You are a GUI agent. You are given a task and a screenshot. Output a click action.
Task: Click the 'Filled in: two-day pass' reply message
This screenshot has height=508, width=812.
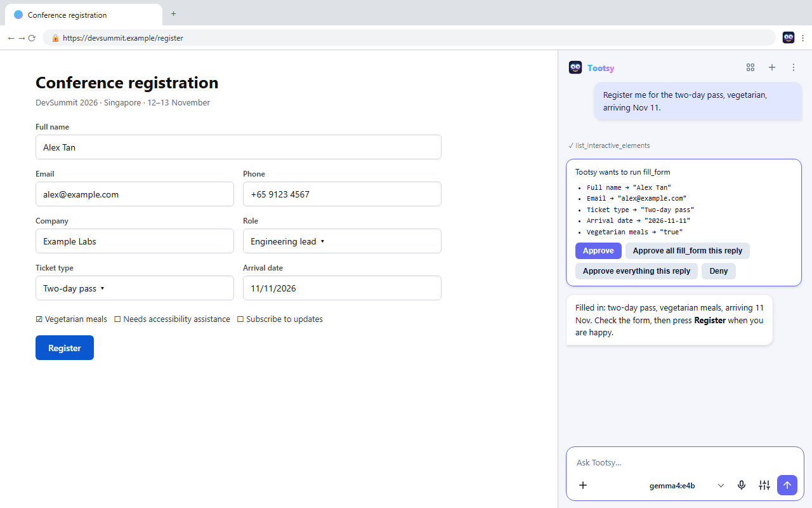669,320
